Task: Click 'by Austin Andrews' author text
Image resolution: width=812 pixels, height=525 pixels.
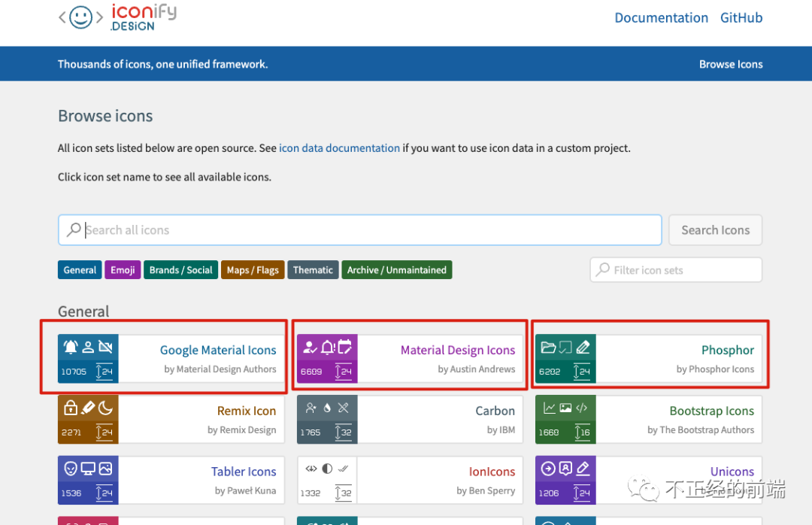Action: pyautogui.click(x=477, y=369)
